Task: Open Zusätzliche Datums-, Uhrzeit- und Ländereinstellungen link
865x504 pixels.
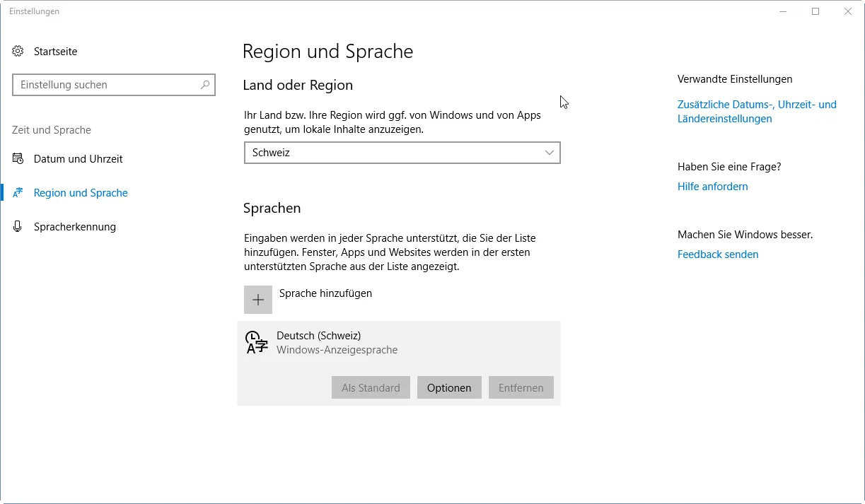Action: click(756, 112)
